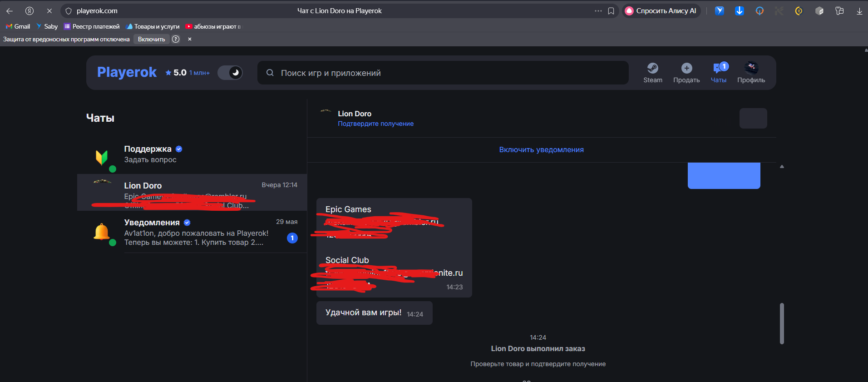
Task: Click Подтвердите получение link
Action: pyautogui.click(x=375, y=124)
